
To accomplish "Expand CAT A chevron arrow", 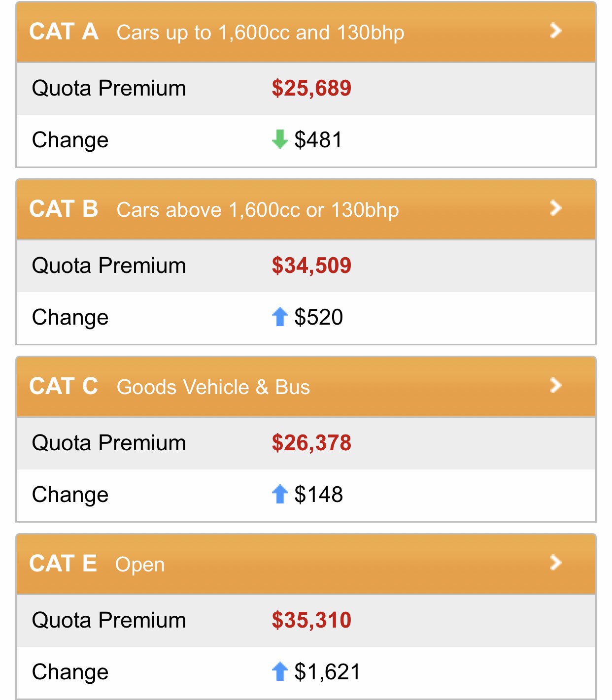I will 555,31.
